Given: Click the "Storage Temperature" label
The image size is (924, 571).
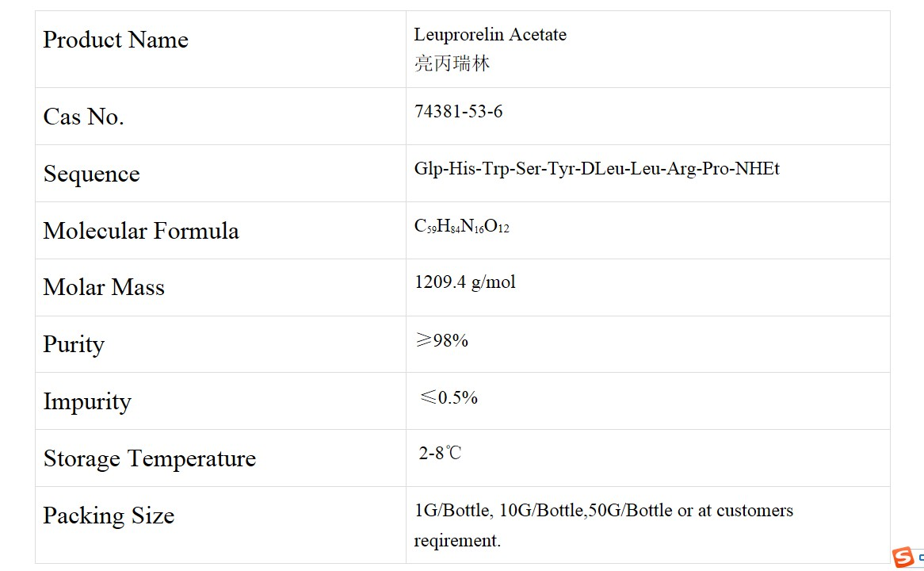Looking at the screenshot, I should [149, 458].
